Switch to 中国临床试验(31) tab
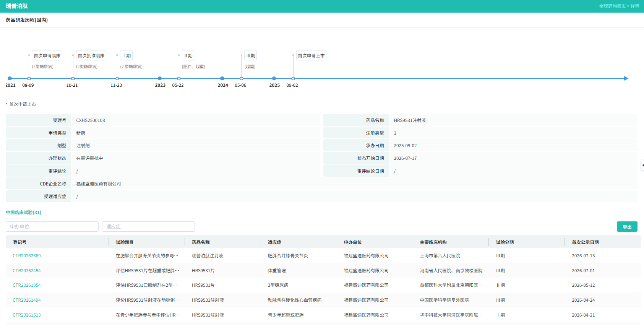The width and height of the screenshot is (644, 325). (23, 213)
